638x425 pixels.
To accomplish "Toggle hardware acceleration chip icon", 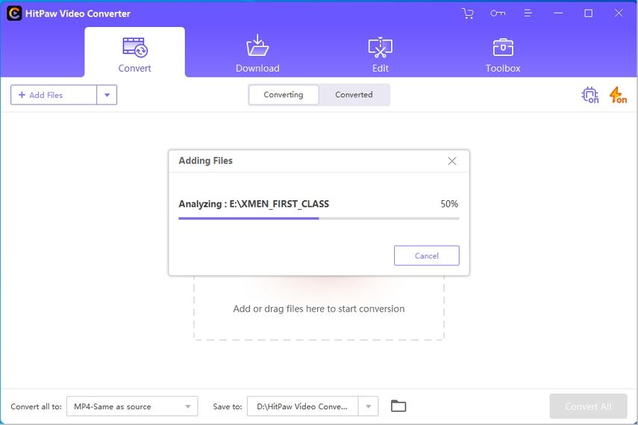I will coord(590,95).
